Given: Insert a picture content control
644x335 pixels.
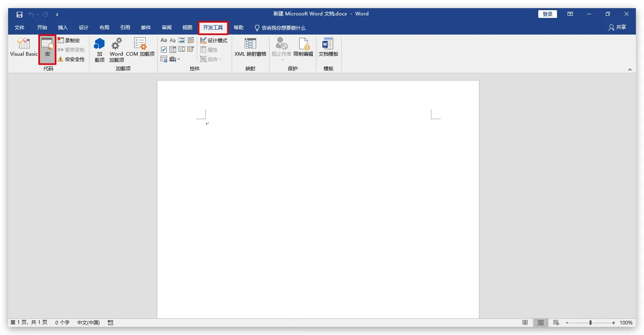Looking at the screenshot, I should [182, 40].
